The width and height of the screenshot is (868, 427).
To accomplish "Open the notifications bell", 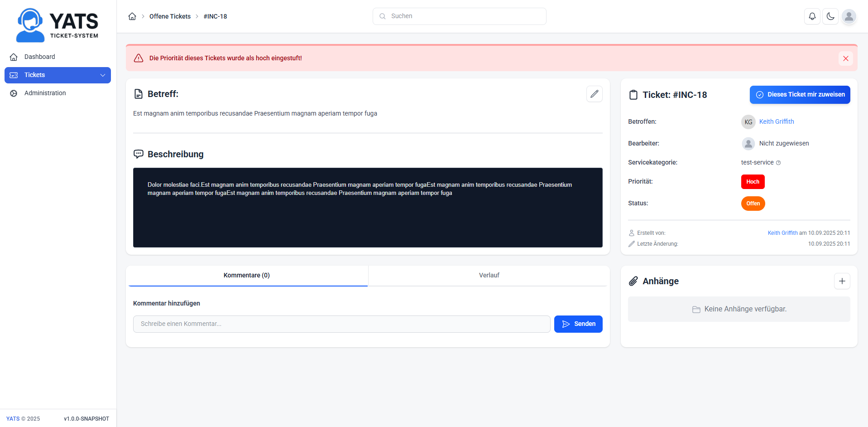I will [812, 16].
